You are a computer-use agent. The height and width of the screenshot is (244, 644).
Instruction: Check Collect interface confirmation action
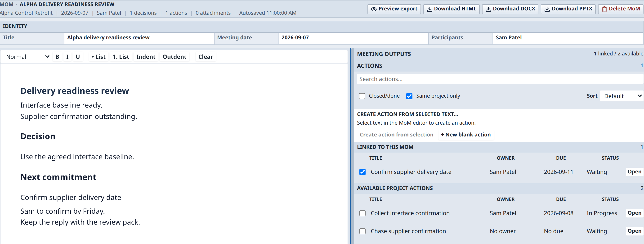tap(362, 213)
